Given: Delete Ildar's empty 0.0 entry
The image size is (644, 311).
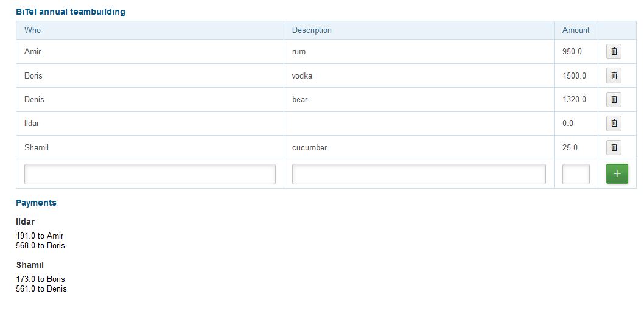Looking at the screenshot, I should click(x=614, y=124).
